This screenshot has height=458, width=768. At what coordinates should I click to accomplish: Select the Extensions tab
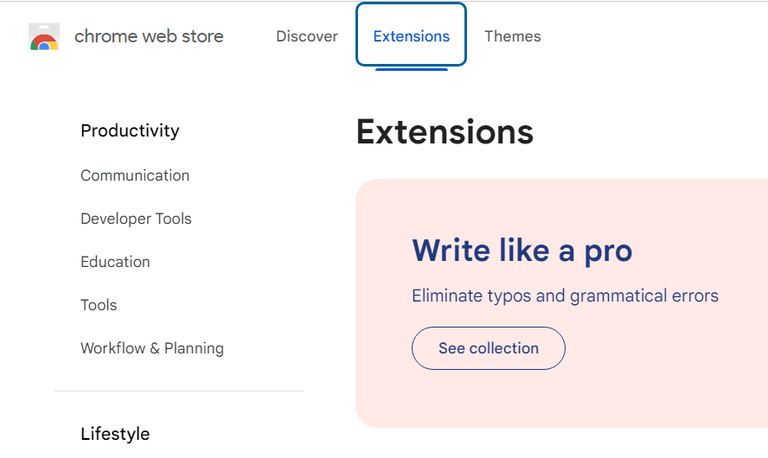[411, 37]
